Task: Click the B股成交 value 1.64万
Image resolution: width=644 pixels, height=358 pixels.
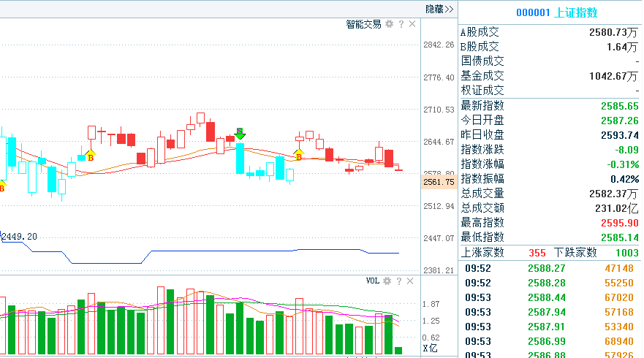Action: 623,47
